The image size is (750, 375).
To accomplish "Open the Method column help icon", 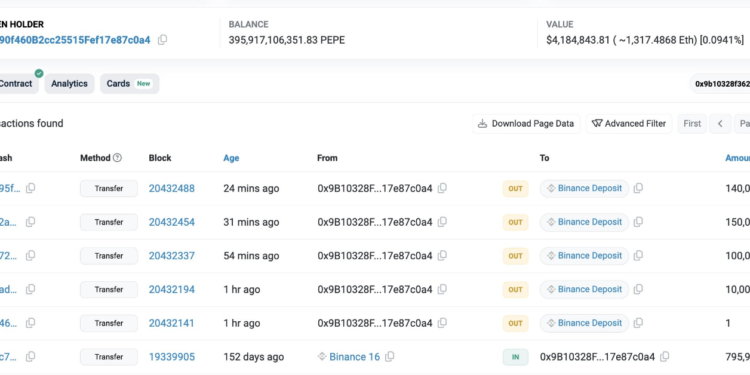I will coord(117,158).
